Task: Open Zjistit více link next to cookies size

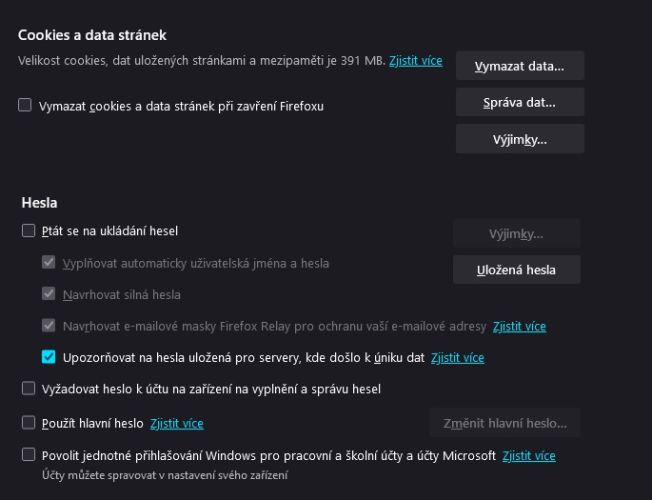Action: 415,61
